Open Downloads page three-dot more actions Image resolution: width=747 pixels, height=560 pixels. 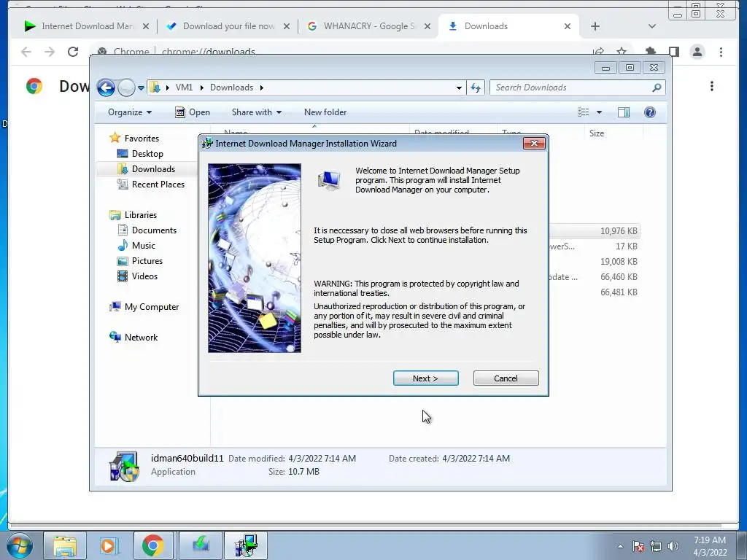[x=712, y=86]
